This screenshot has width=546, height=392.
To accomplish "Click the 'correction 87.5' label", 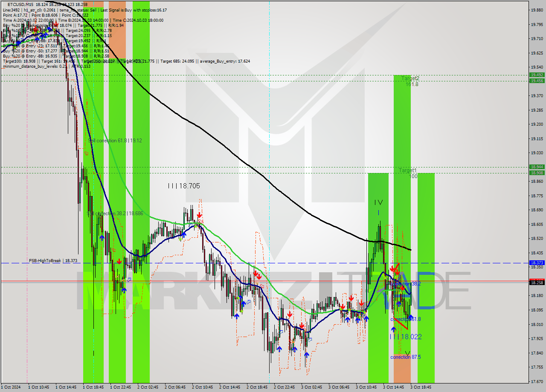I will [406, 357].
